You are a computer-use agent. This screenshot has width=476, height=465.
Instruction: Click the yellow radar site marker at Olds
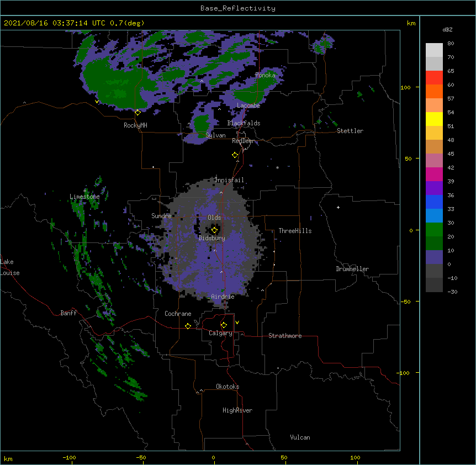click(214, 230)
